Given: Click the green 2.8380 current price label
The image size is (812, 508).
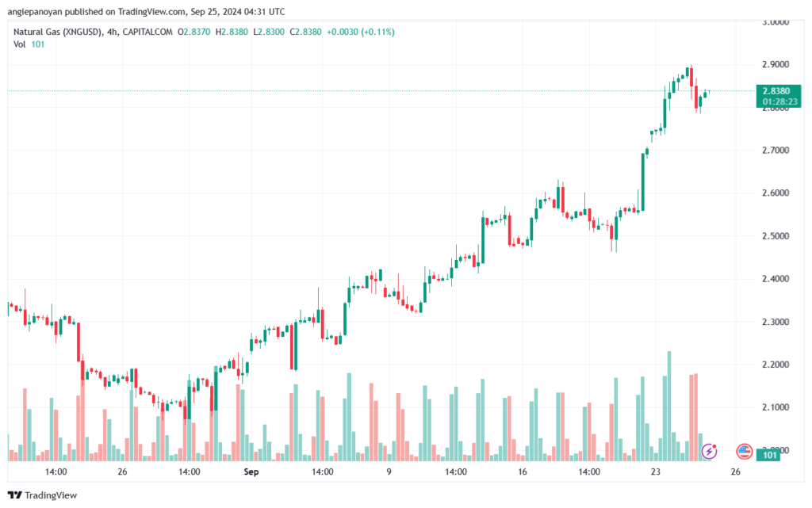Looking at the screenshot, I should pos(779,91).
